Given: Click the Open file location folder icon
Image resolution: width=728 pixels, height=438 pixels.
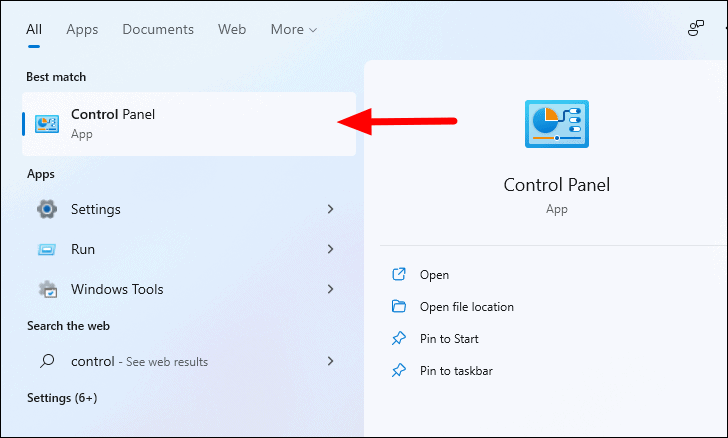Looking at the screenshot, I should pos(399,307).
